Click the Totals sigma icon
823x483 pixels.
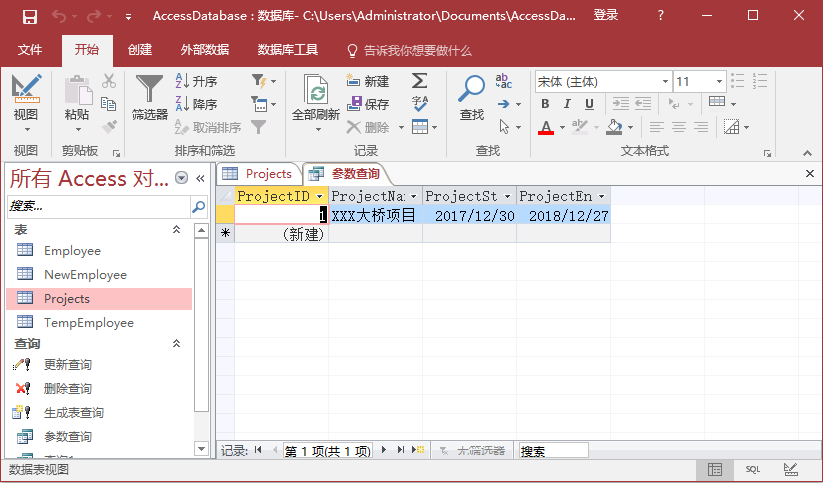pos(420,80)
